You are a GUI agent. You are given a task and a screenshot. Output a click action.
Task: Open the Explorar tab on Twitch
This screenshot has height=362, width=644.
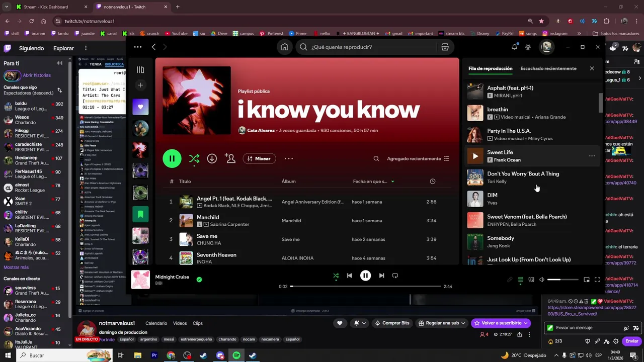point(63,48)
